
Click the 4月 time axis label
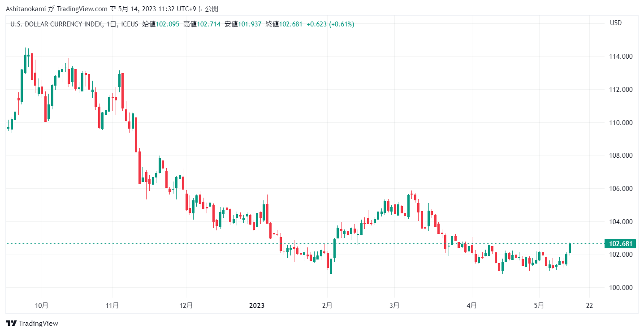pyautogui.click(x=471, y=306)
